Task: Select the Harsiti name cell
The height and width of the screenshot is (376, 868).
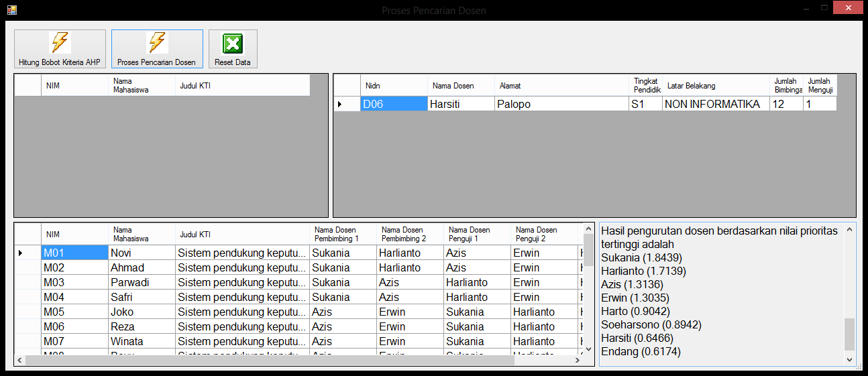Action: pos(460,104)
